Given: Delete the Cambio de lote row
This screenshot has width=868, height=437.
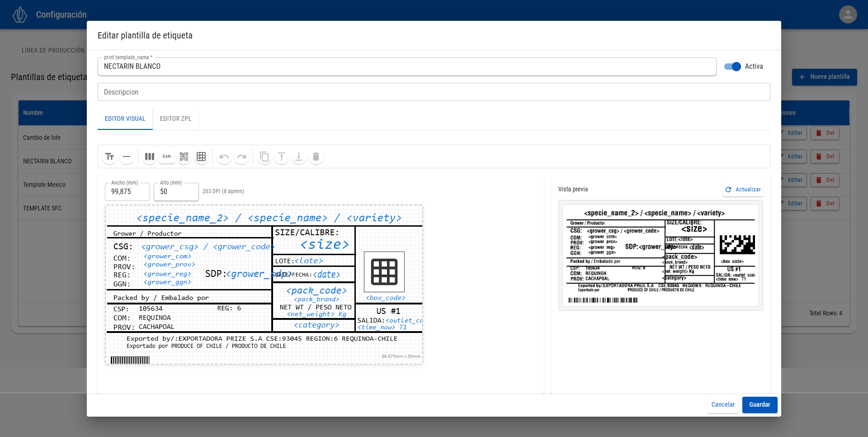Looking at the screenshot, I should (x=825, y=133).
